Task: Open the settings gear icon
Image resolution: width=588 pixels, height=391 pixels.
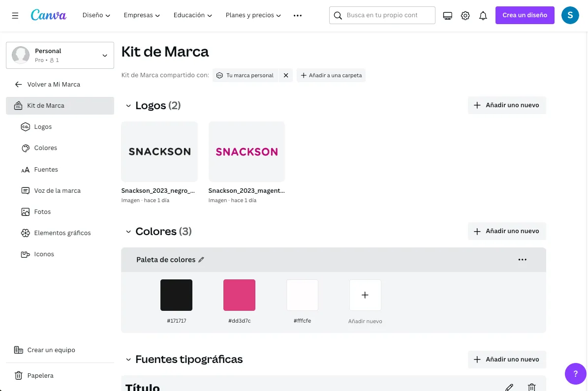Action: pyautogui.click(x=465, y=15)
